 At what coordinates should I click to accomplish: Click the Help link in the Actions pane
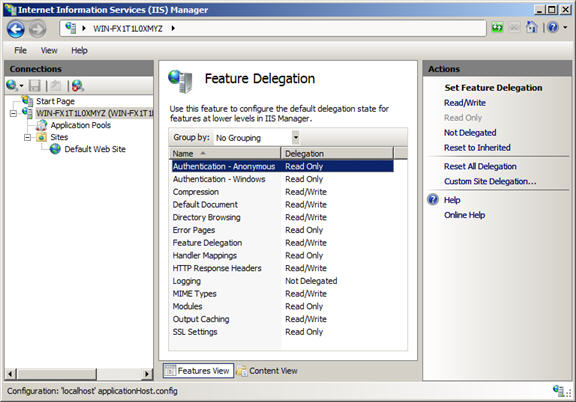tap(452, 200)
